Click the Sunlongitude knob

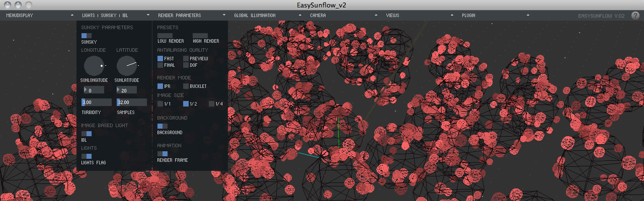point(94,66)
